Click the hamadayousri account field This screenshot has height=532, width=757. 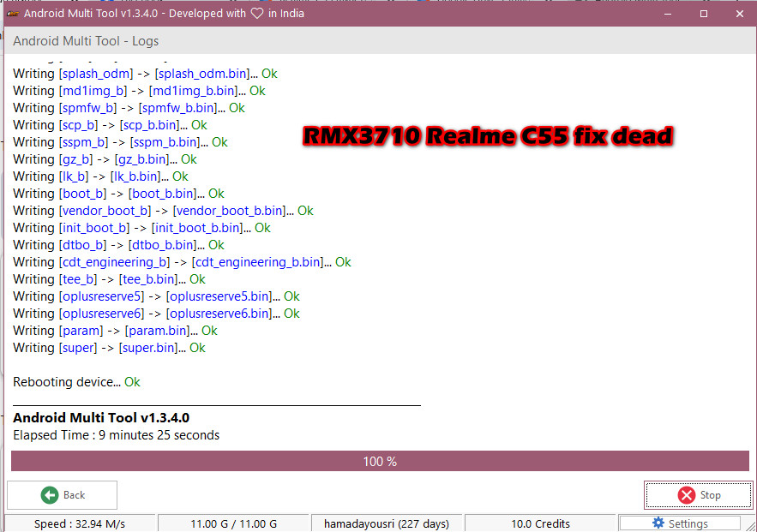[x=387, y=523]
